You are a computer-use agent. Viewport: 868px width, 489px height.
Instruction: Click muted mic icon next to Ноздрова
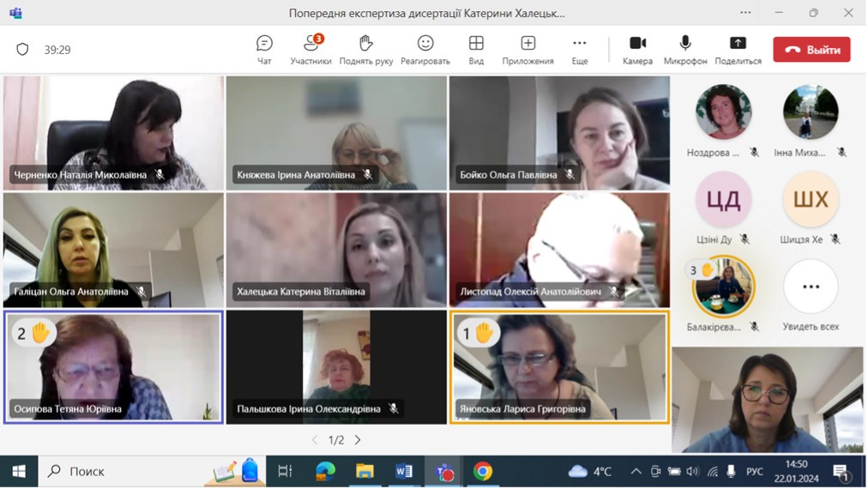coord(755,152)
